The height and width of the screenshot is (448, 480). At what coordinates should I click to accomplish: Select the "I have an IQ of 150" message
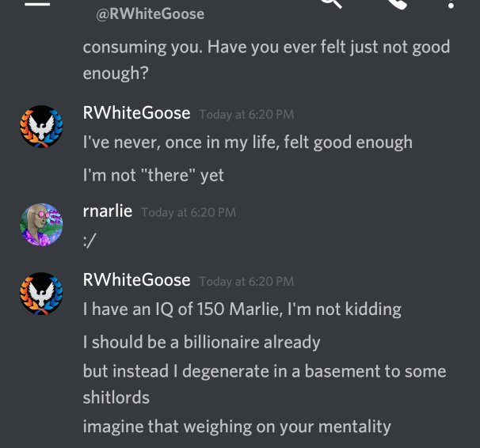[x=242, y=309]
